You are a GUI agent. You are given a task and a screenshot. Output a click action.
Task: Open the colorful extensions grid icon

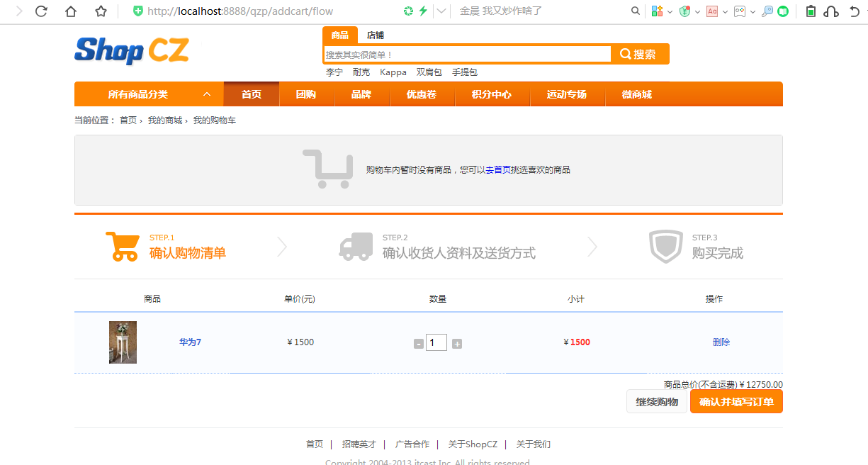click(x=657, y=11)
